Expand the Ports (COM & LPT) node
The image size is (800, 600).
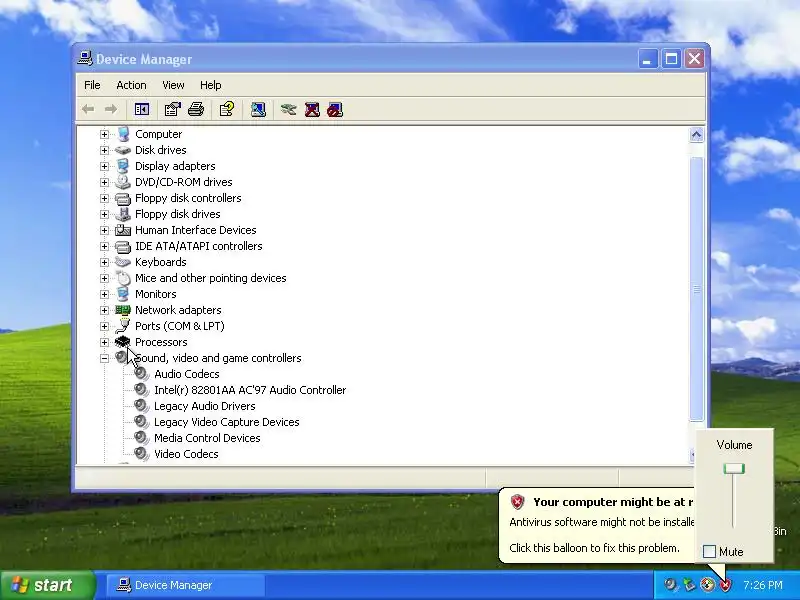tap(104, 326)
